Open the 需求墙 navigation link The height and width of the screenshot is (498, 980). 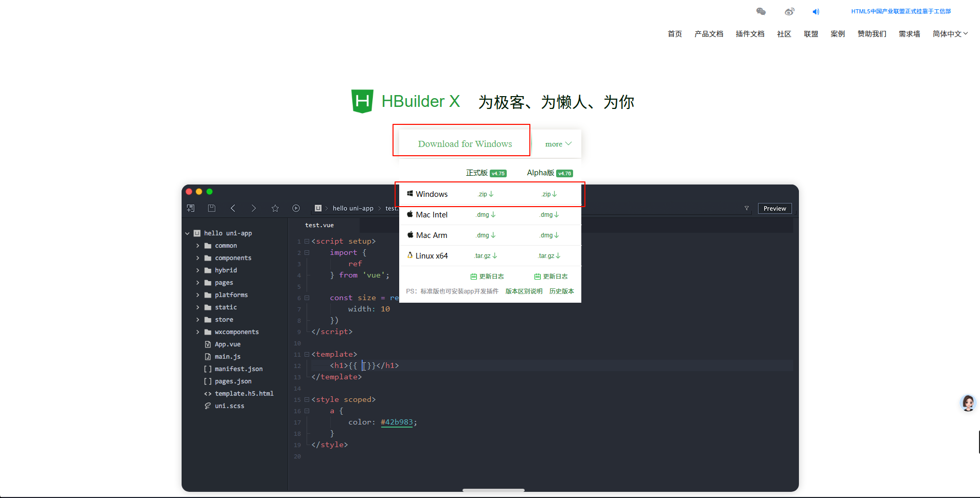pos(910,34)
